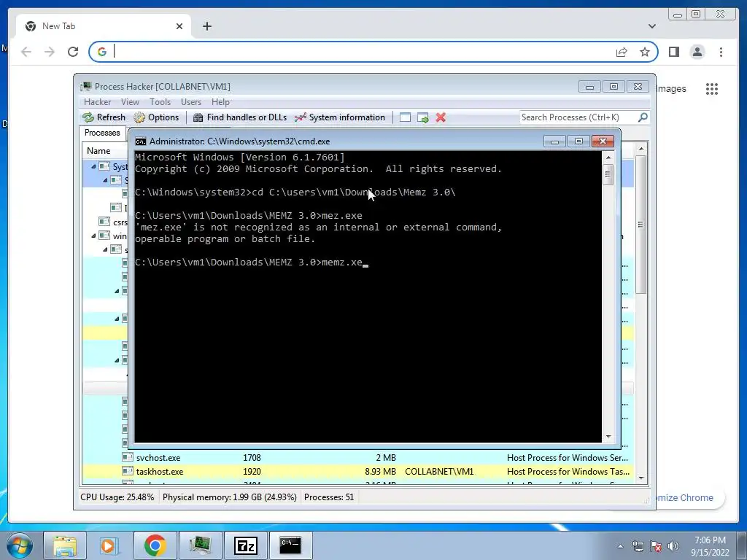Focus the Search Processes field
Image resolution: width=747 pixels, height=560 pixels.
point(578,117)
